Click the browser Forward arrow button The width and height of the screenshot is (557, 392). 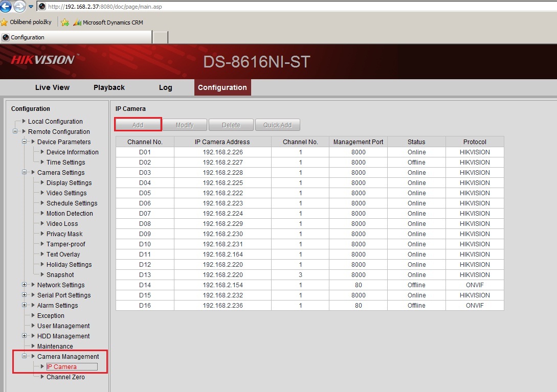pos(19,7)
